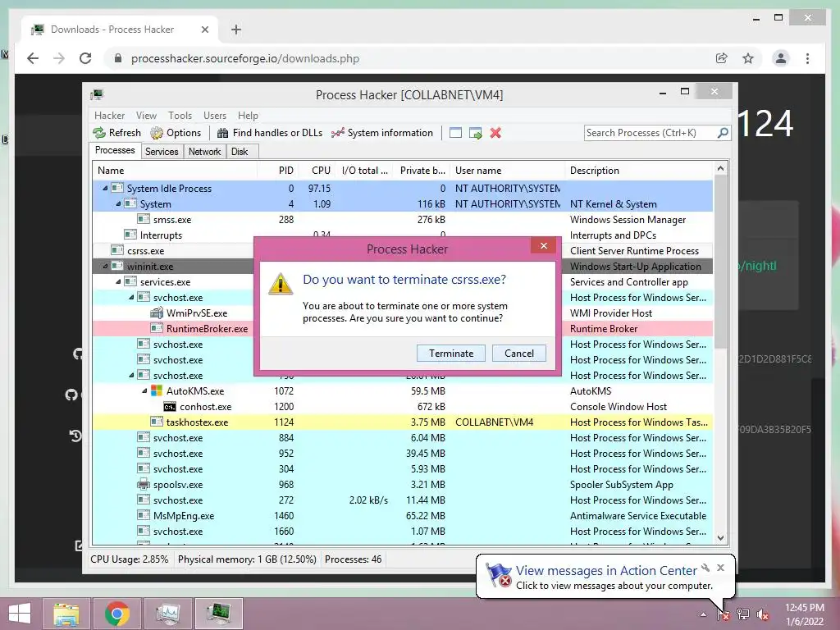This screenshot has width=840, height=630.
Task: Click search magnifier in Process Hacker
Action: (723, 132)
